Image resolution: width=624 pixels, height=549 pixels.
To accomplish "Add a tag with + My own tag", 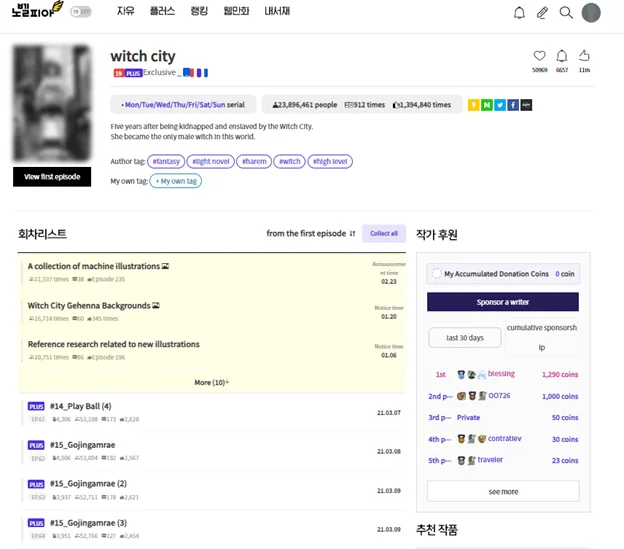I will (176, 181).
